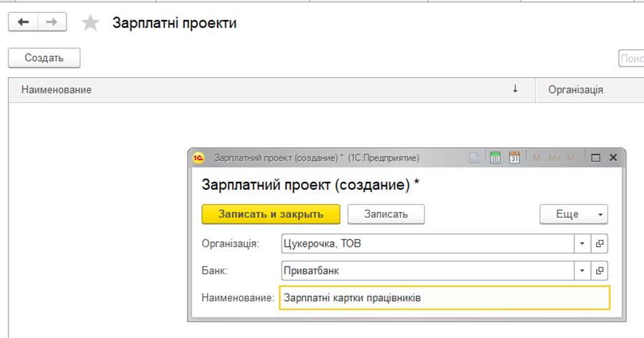Click the Создать button

(44, 58)
